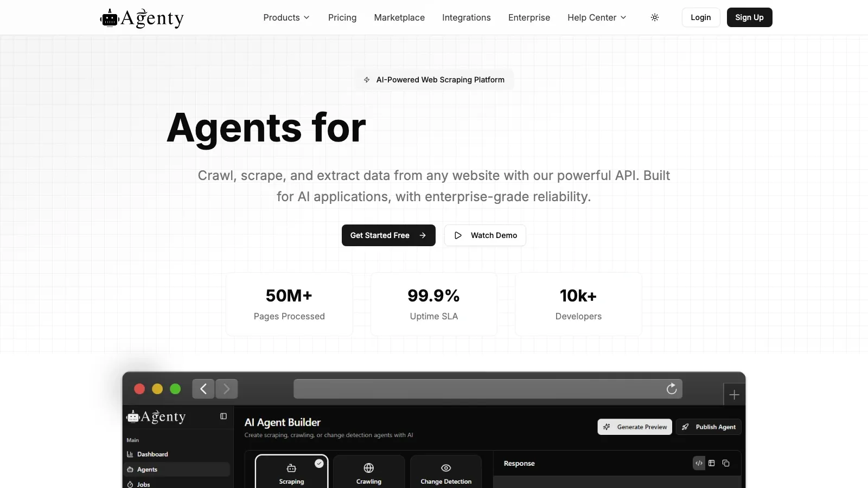Viewport: 868px width, 488px height.
Task: Click the Publish Agent button
Action: pos(709,427)
